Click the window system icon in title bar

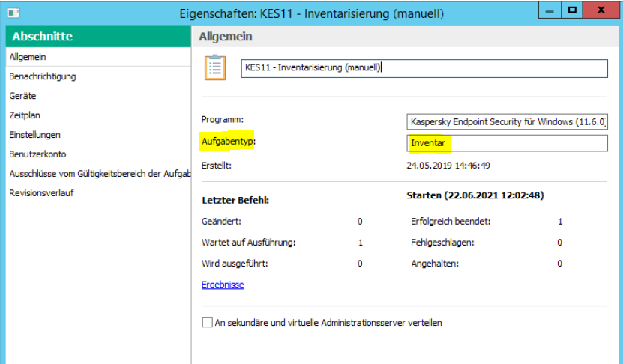pos(13,13)
